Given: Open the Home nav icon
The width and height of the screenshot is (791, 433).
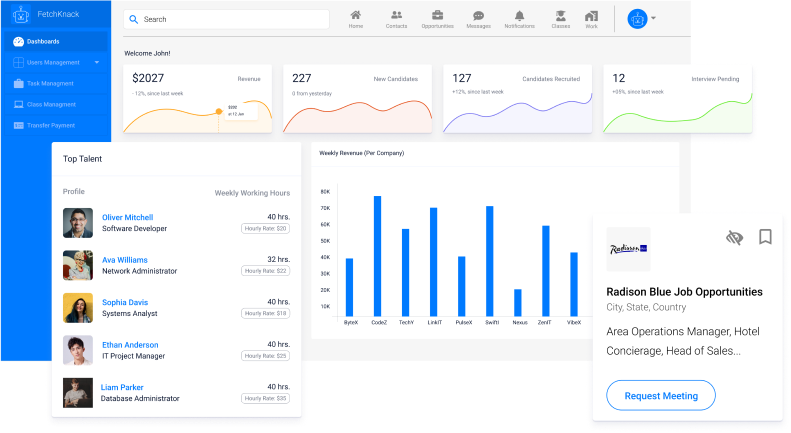Looking at the screenshot, I should coord(356,16).
